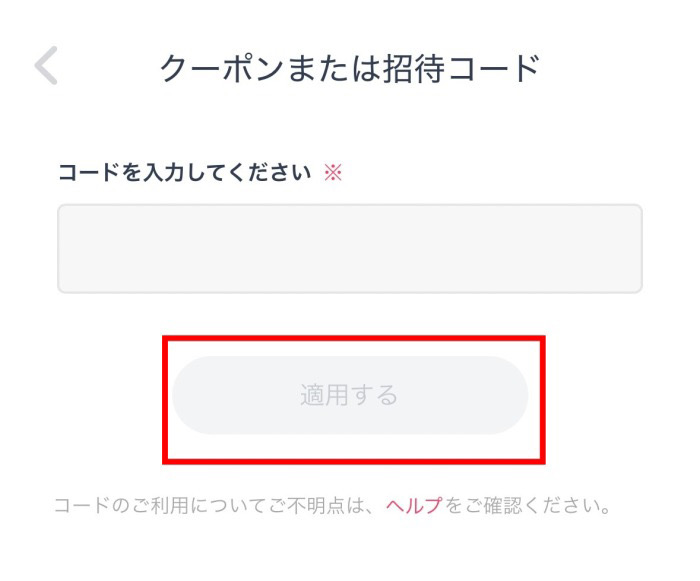Focus the empty gray code text box
700x581 pixels.
click(349, 249)
